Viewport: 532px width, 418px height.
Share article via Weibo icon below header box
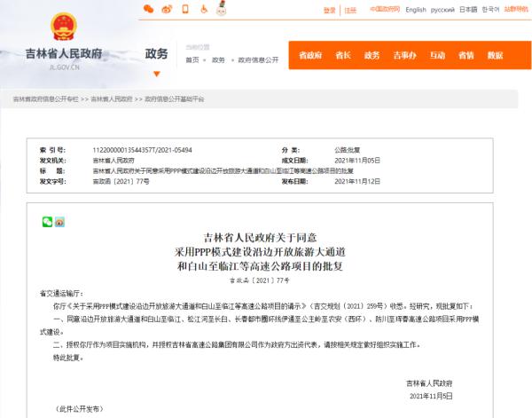point(59,222)
